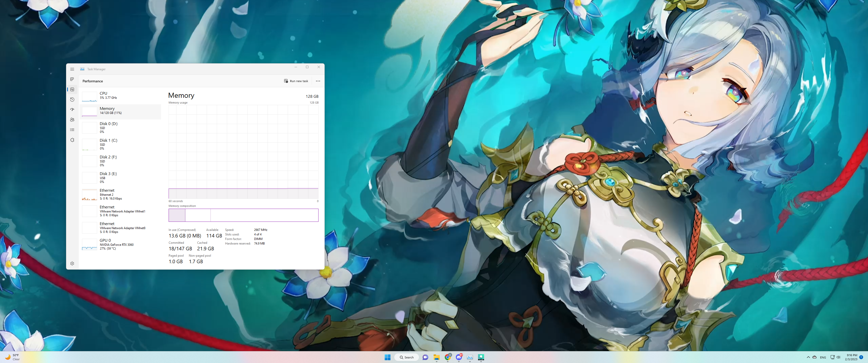Viewport: 868px width, 363px height.
Task: Close the Task Manager window
Action: pyautogui.click(x=319, y=67)
